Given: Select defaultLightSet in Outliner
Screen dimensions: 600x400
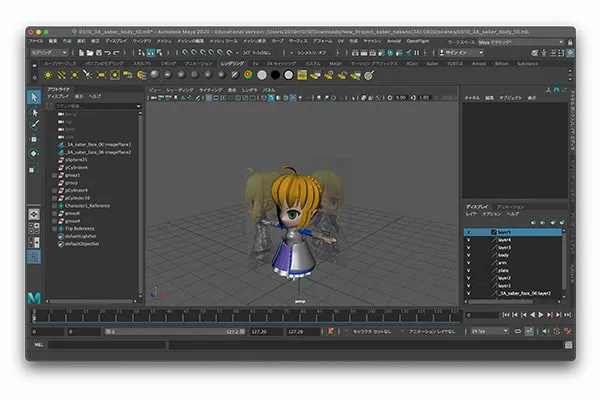Looking at the screenshot, I should [x=80, y=237].
